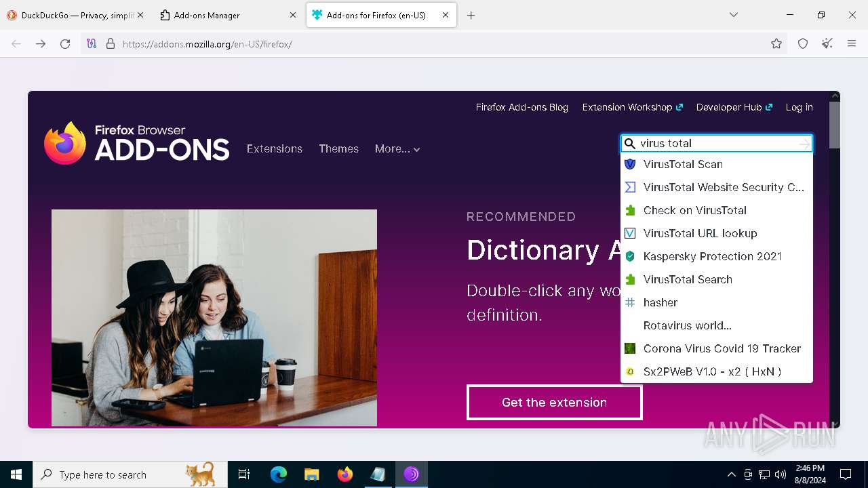868x488 pixels.
Task: Select VirusTotal URL lookup suggestion
Action: (717, 233)
